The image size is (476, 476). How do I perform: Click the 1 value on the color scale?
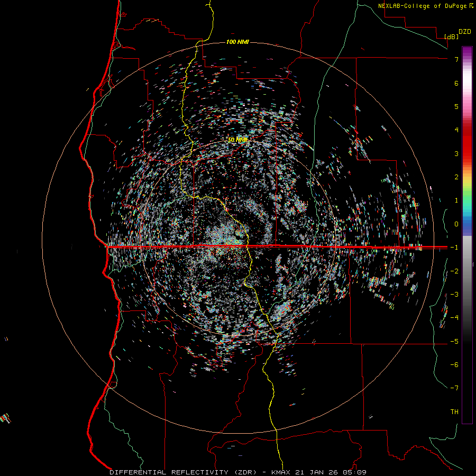click(456, 200)
